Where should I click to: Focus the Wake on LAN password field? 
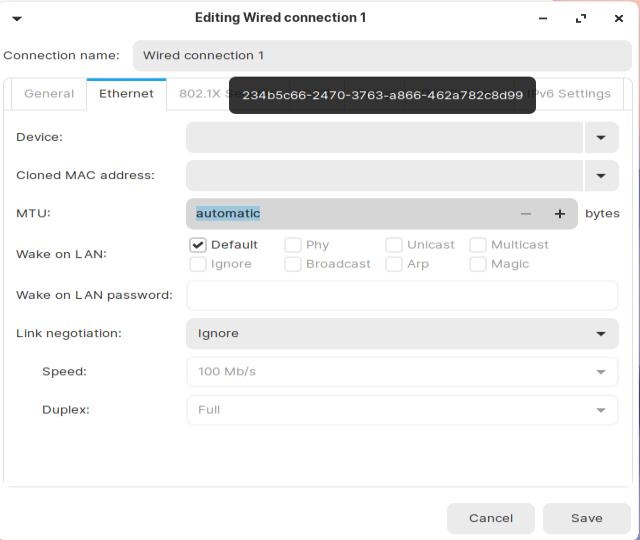tap(402, 296)
